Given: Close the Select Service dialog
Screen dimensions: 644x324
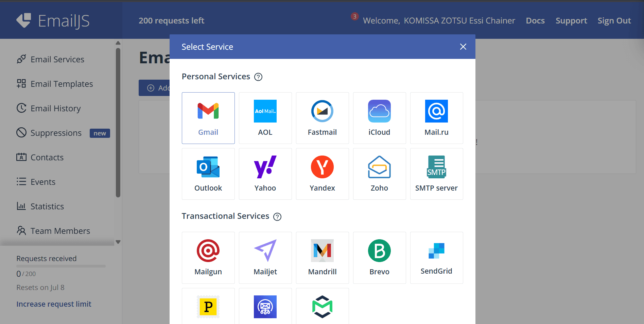Looking at the screenshot, I should 463,47.
